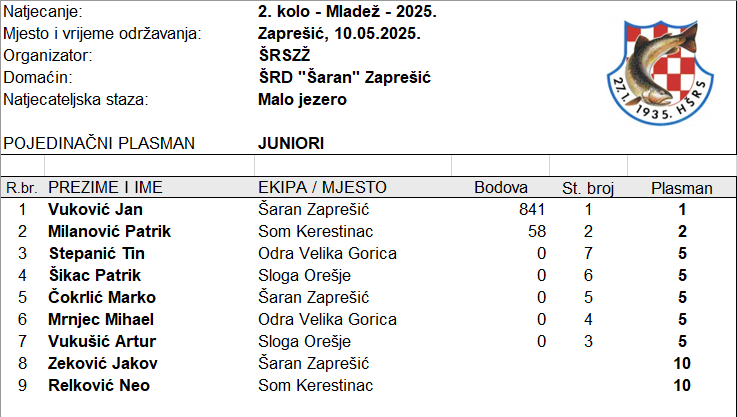Click the name Milanović Patrik
This screenshot has width=737, height=417.
click(x=109, y=232)
